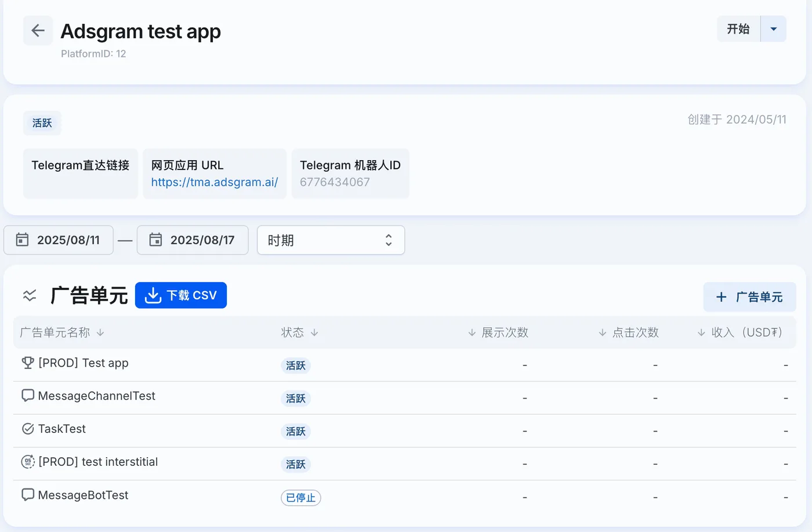Sort by 状态 column header
This screenshot has width=812, height=532.
(x=299, y=332)
